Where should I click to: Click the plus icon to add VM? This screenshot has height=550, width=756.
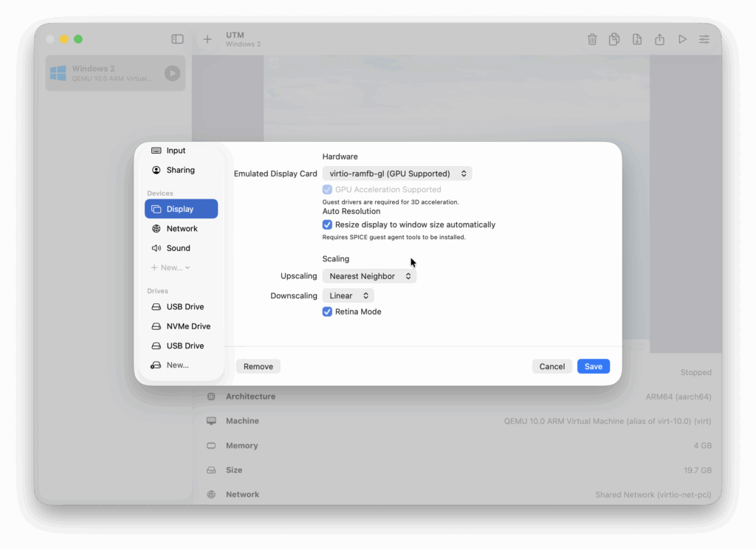point(207,39)
